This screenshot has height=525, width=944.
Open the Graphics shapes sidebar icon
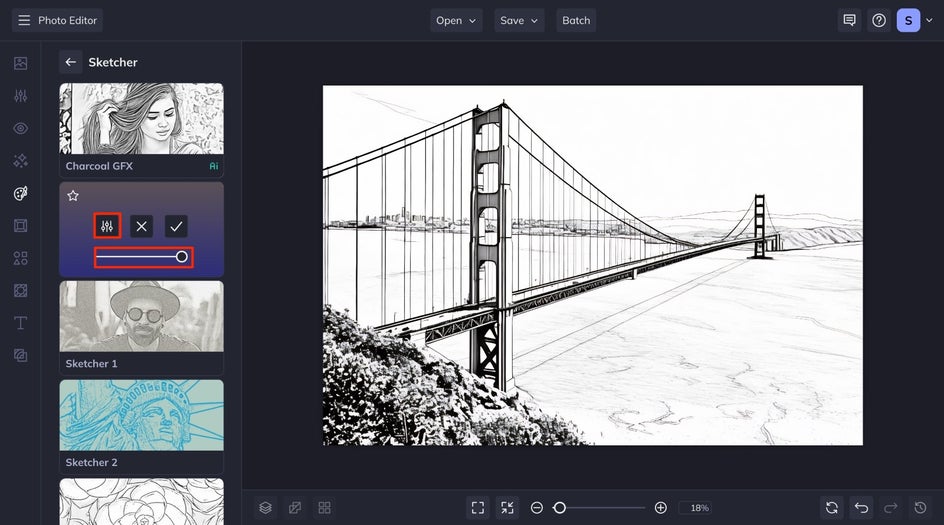tap(20, 258)
